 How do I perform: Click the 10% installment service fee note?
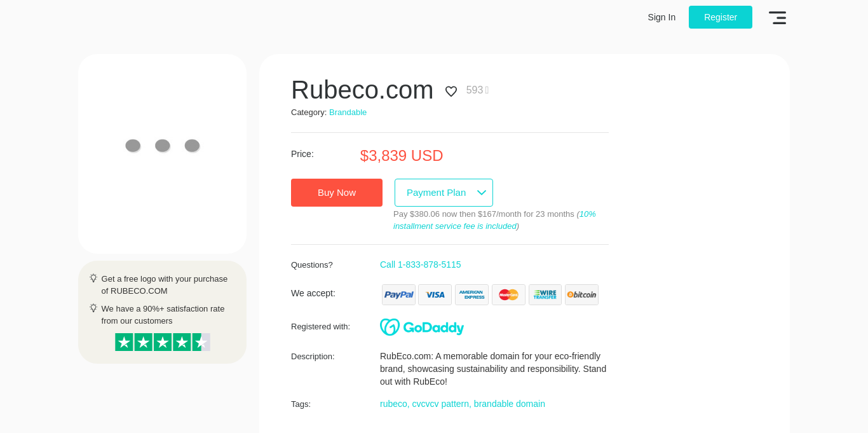point(494,220)
